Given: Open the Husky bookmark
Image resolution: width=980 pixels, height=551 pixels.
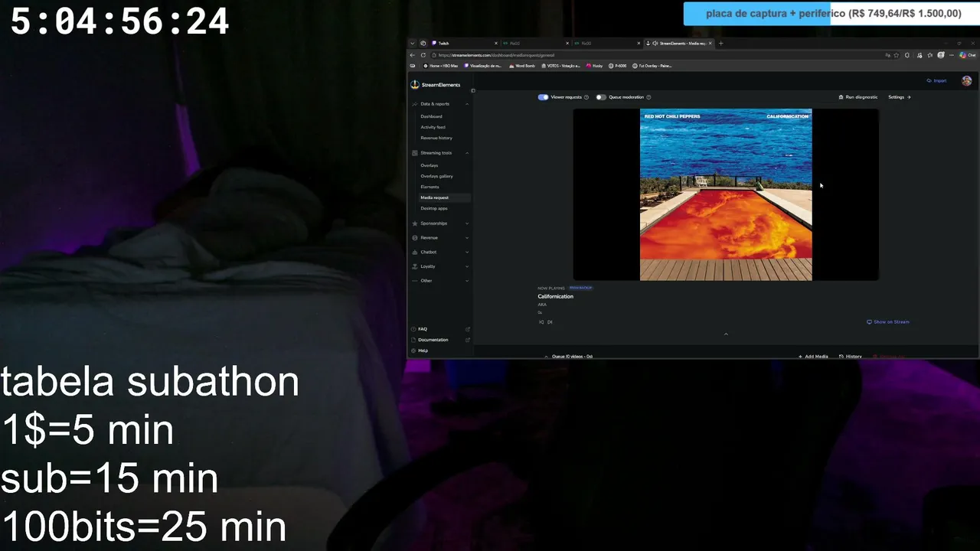Looking at the screenshot, I should point(595,66).
